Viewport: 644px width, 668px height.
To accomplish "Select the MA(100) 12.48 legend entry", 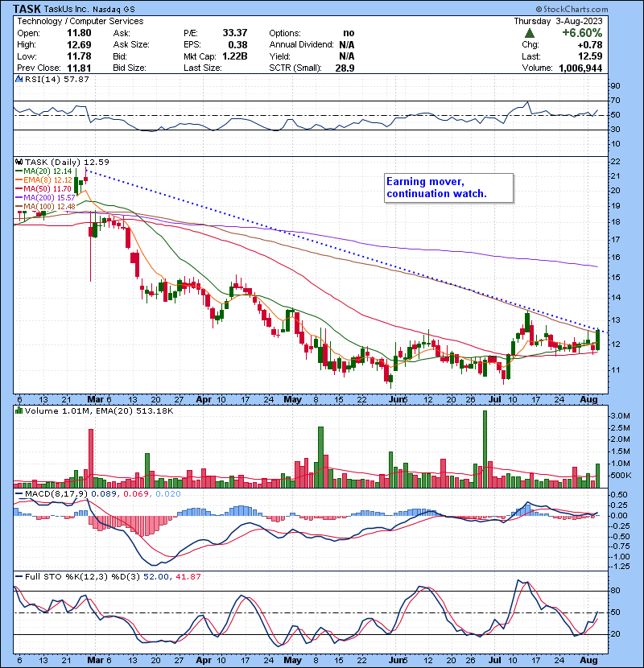I will (x=45, y=207).
